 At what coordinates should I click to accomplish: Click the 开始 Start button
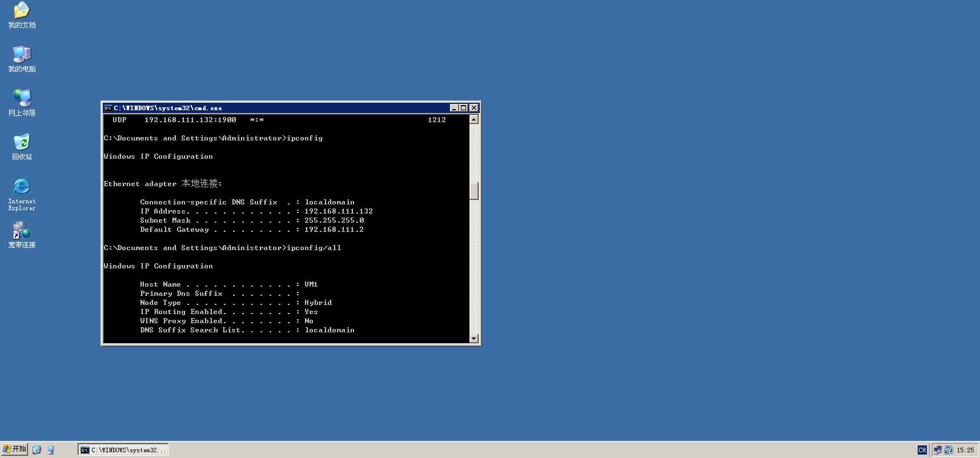click(x=14, y=449)
